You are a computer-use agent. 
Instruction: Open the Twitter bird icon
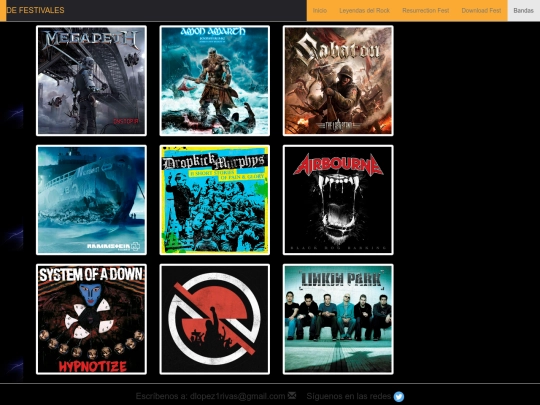point(398,396)
